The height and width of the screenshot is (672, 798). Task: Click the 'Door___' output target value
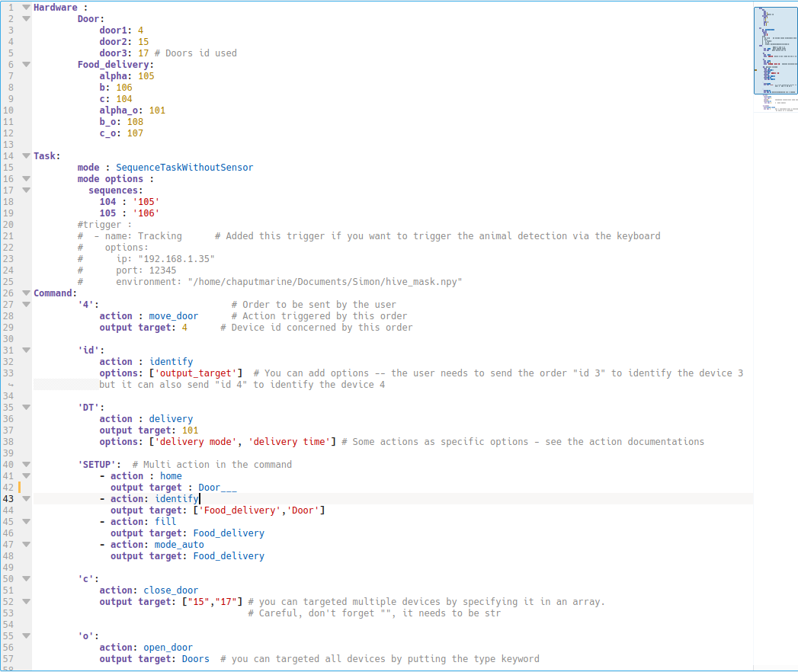click(217, 488)
